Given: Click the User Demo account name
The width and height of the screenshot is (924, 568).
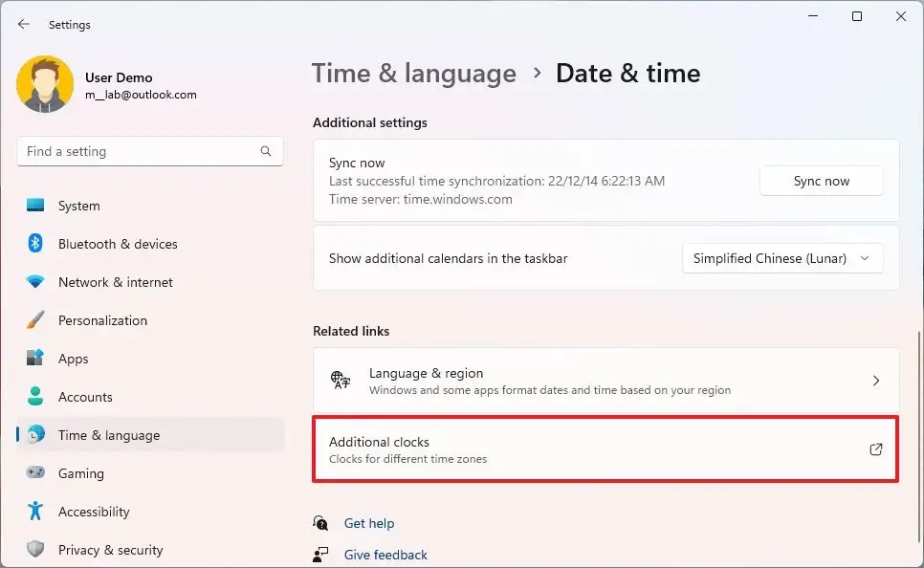Looking at the screenshot, I should point(119,77).
